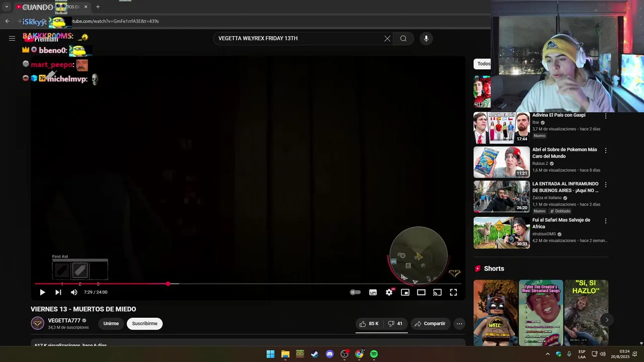Image resolution: width=644 pixels, height=362 pixels.
Task: Open Abrí el Sobre de Pokemon video
Action: coord(565,153)
